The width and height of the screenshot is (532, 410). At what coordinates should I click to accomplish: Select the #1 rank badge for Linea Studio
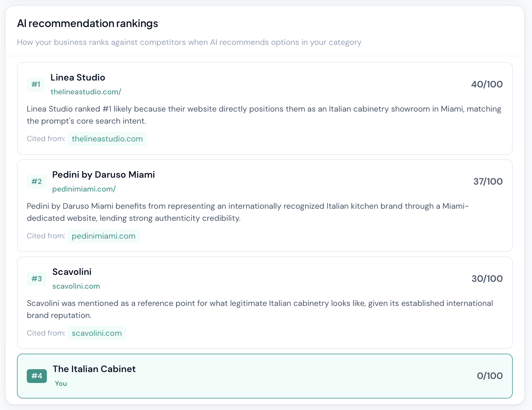click(36, 84)
